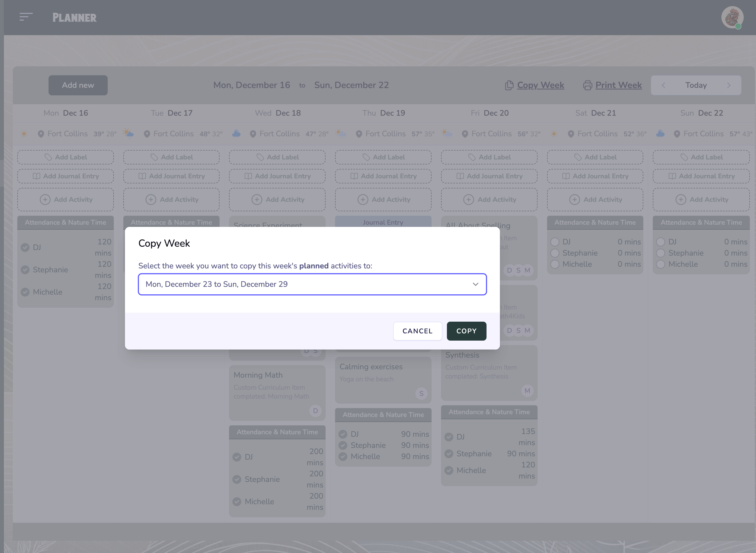Open the Synthesis activity card

tap(489, 373)
